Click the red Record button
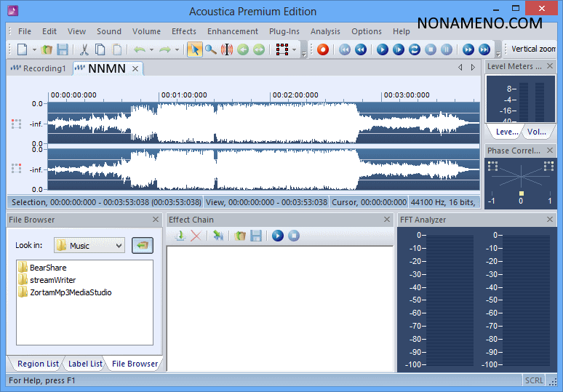This screenshot has height=392, width=563. (x=323, y=49)
